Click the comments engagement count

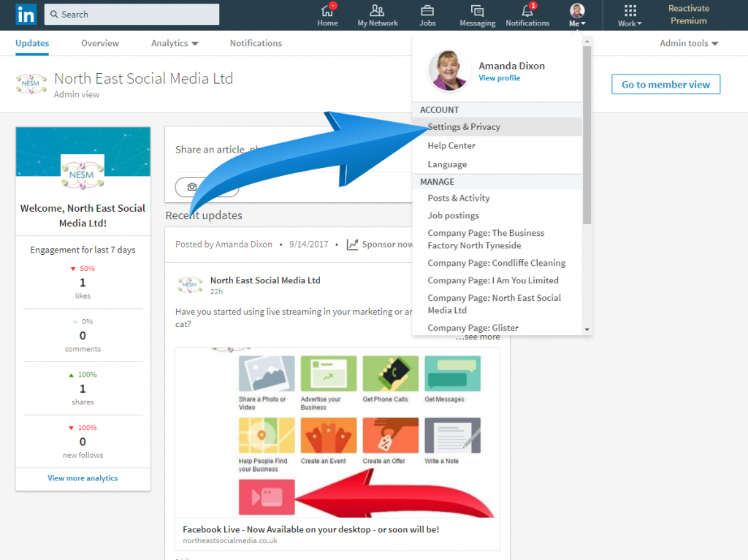coord(83,336)
